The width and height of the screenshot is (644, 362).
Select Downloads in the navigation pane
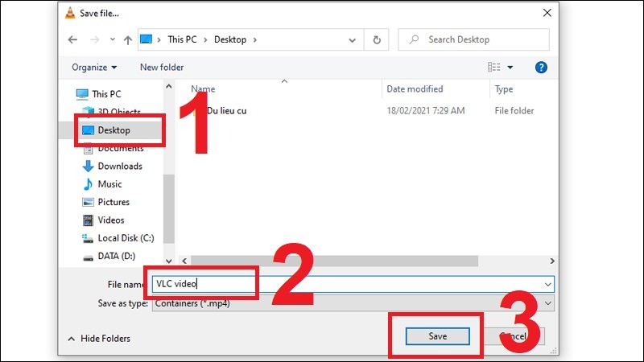point(119,167)
